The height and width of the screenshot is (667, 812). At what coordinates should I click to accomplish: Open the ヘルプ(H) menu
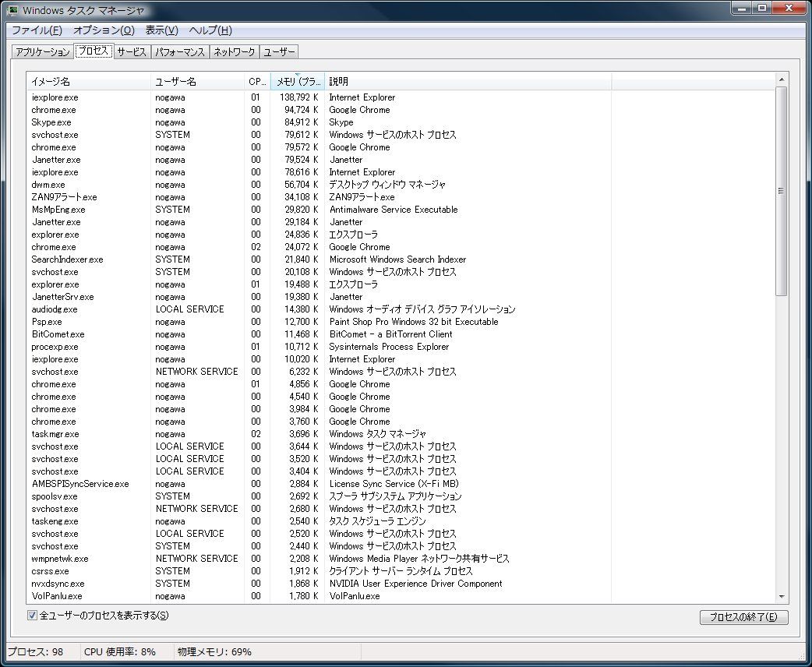coord(210,30)
